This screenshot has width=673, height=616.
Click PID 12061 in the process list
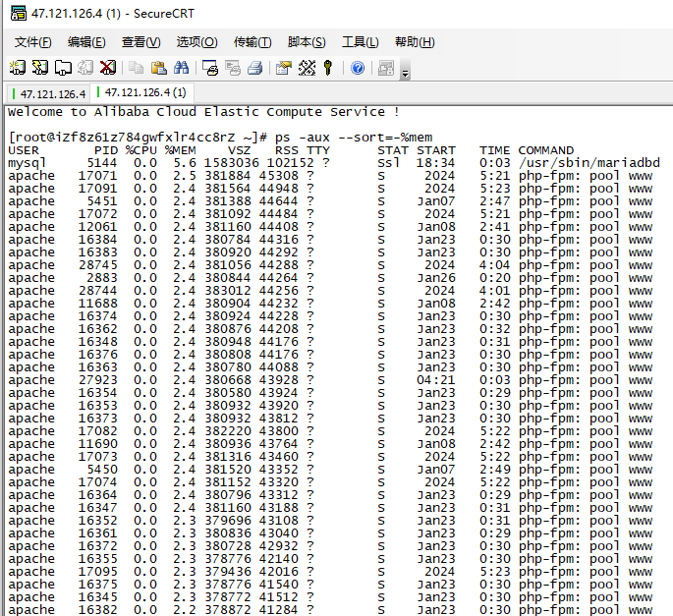[98, 227]
